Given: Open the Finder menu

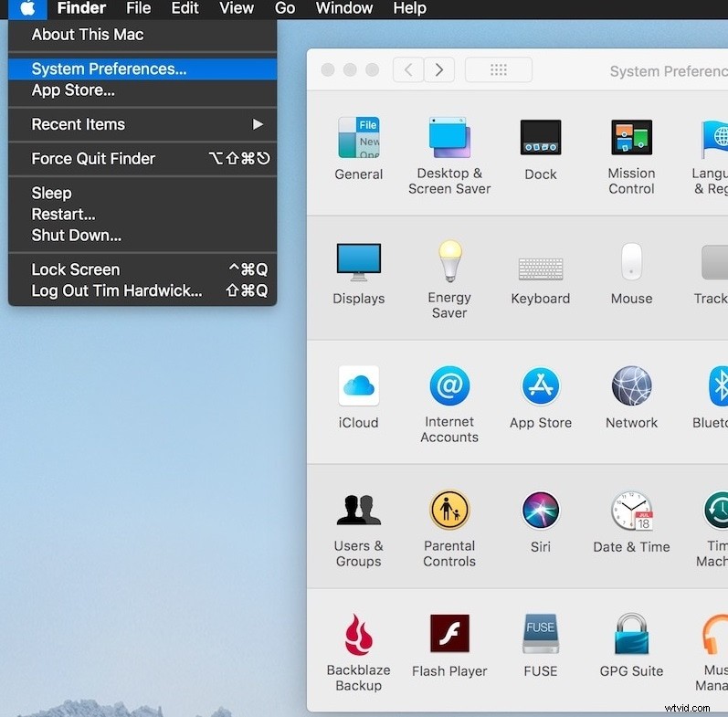Looking at the screenshot, I should pyautogui.click(x=81, y=8).
